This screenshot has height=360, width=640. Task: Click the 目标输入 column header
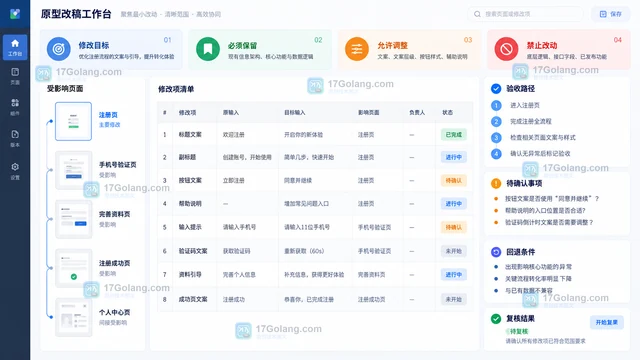click(x=295, y=112)
